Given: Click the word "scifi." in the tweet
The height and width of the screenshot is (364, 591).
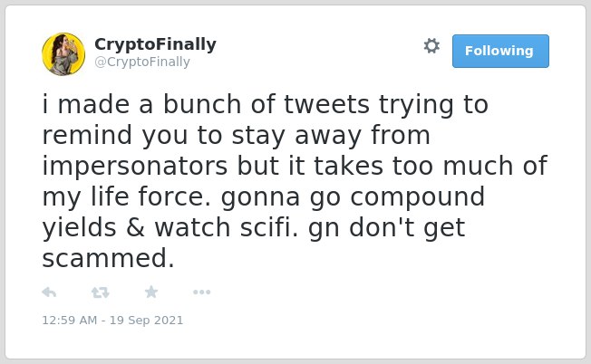Looking at the screenshot, I should pos(269,228).
